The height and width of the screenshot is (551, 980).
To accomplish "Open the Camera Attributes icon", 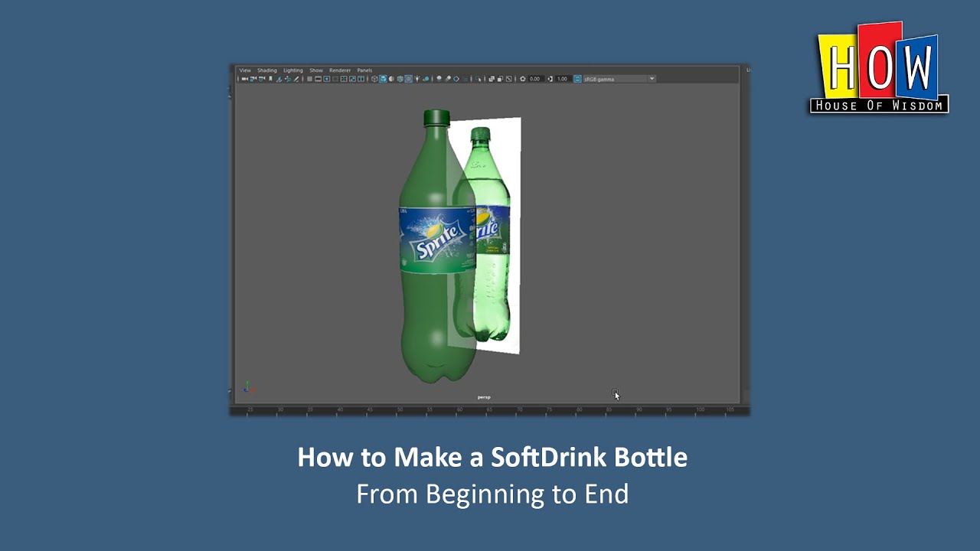I will point(261,79).
